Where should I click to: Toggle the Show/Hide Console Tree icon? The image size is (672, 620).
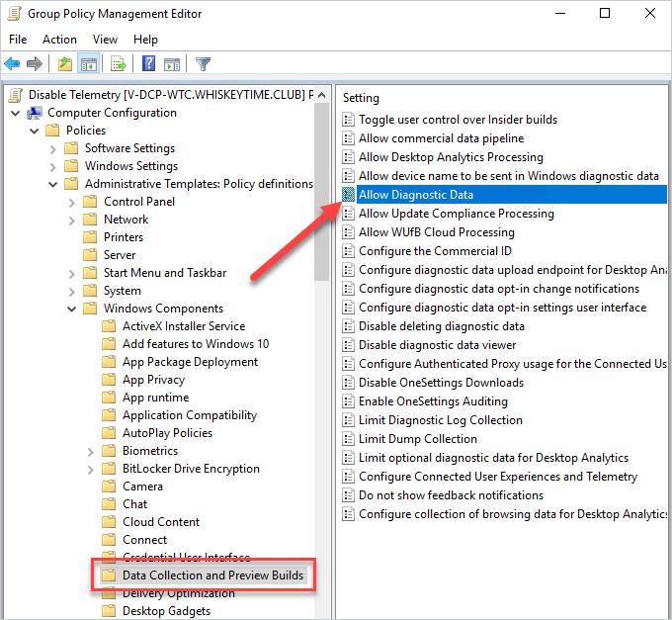click(x=89, y=64)
